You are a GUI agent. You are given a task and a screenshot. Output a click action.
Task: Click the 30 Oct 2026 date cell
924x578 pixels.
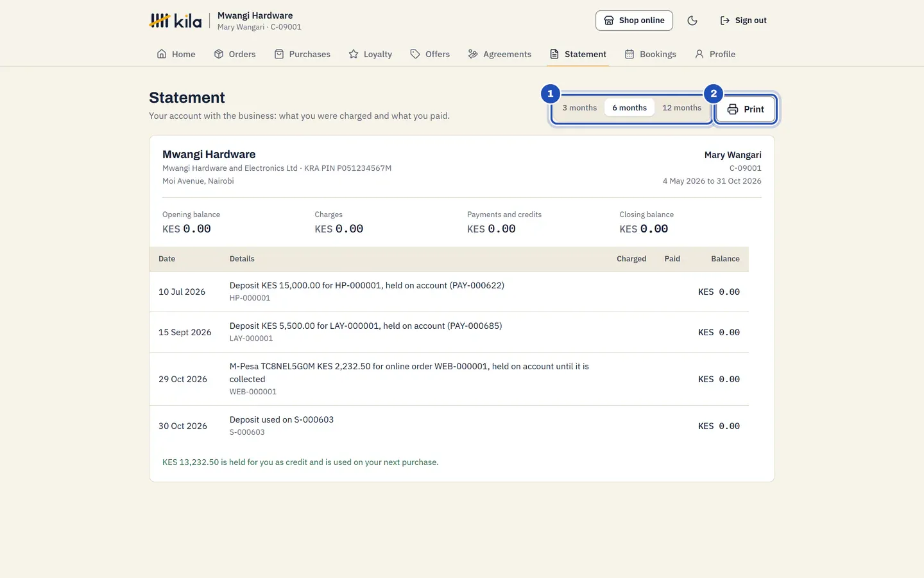coord(183,426)
